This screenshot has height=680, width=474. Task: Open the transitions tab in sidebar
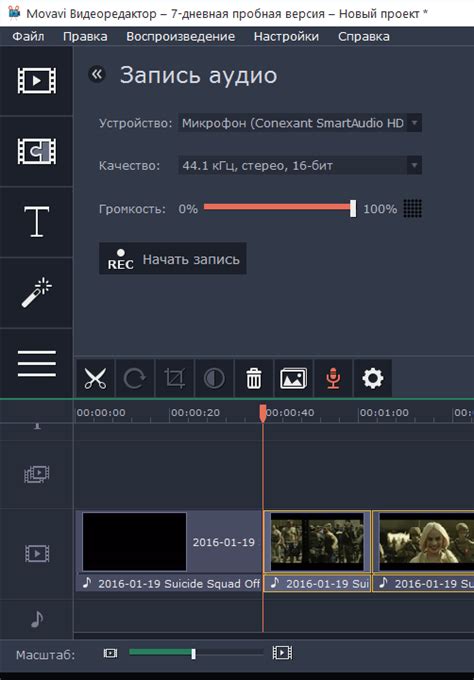(x=36, y=151)
